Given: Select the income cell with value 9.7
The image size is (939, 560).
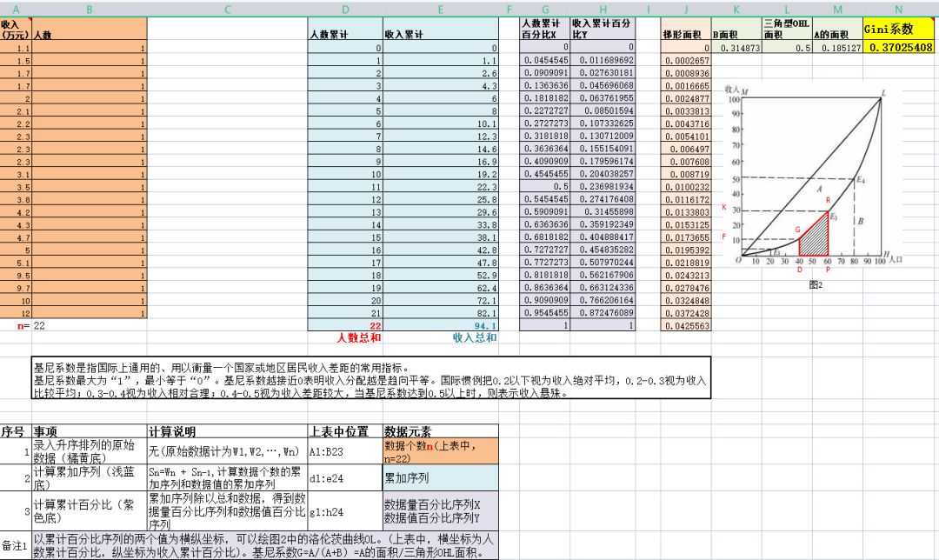Looking at the screenshot, I should 16,288.
